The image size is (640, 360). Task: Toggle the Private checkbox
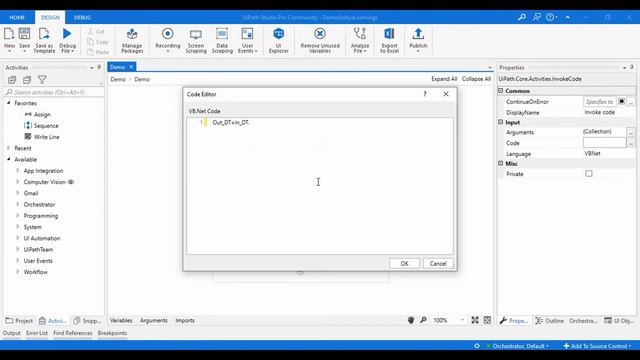coord(589,174)
